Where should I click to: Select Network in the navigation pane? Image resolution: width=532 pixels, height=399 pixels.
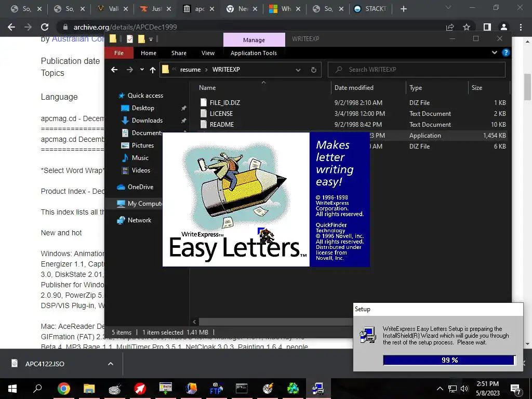139,220
